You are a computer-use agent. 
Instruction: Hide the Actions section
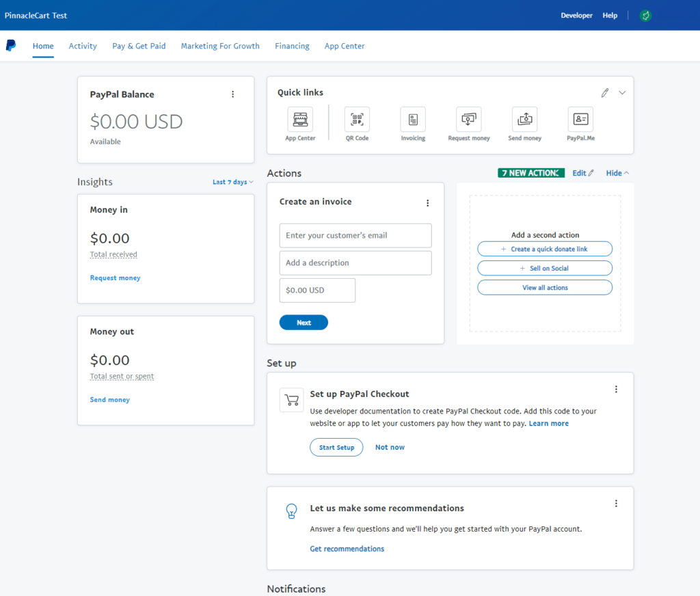[617, 174]
